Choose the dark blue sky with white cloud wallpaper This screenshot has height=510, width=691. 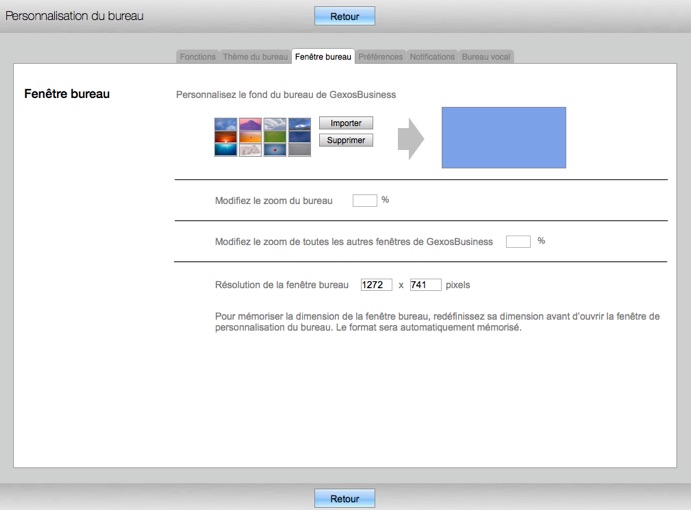(300, 124)
